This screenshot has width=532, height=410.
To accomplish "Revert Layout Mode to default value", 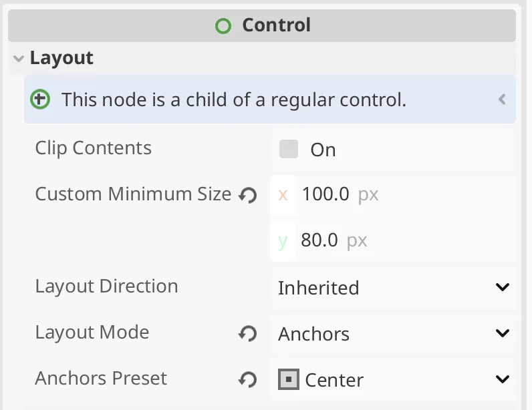I will coord(248,333).
